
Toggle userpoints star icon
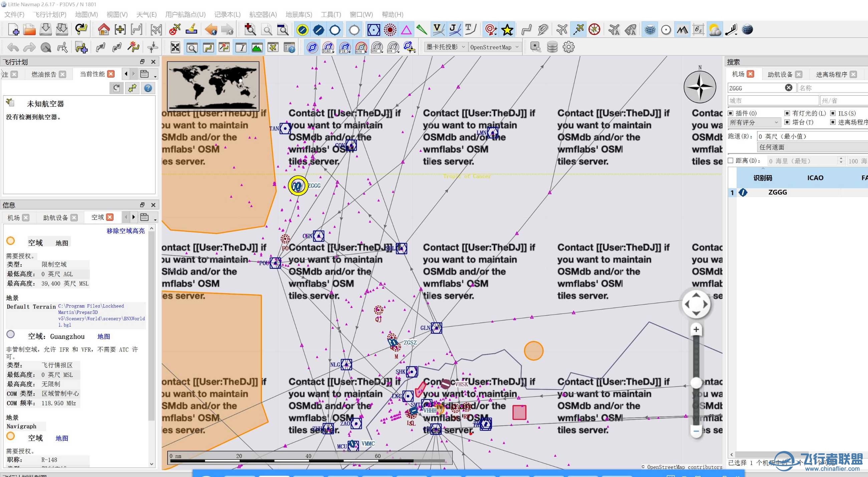tap(507, 30)
